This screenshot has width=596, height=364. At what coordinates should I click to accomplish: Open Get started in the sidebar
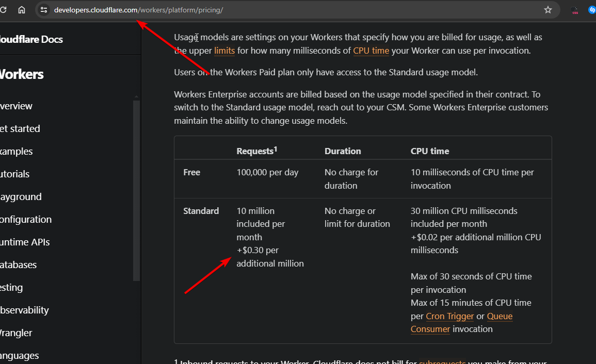[20, 129]
